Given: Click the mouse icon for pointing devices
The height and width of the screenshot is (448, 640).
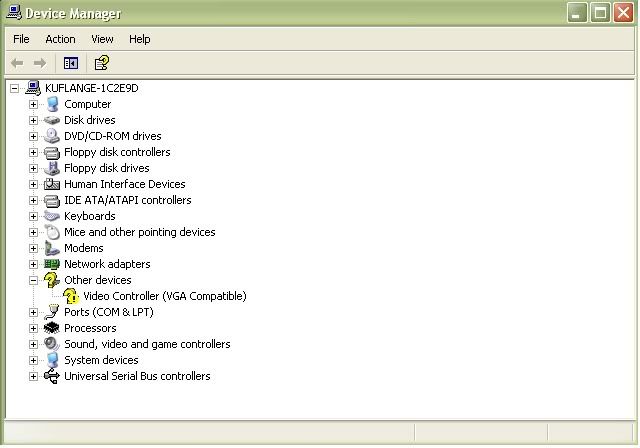Looking at the screenshot, I should 52,232.
